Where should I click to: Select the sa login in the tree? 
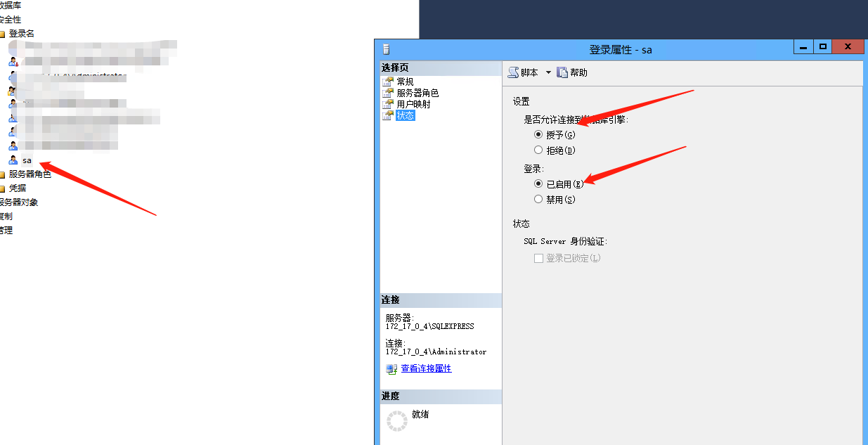click(27, 160)
